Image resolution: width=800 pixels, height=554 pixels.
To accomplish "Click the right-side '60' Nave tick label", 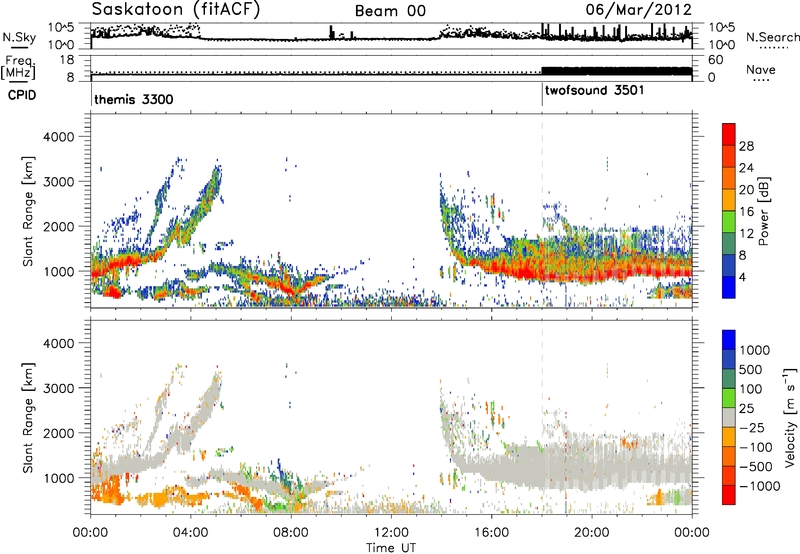I will (x=716, y=60).
